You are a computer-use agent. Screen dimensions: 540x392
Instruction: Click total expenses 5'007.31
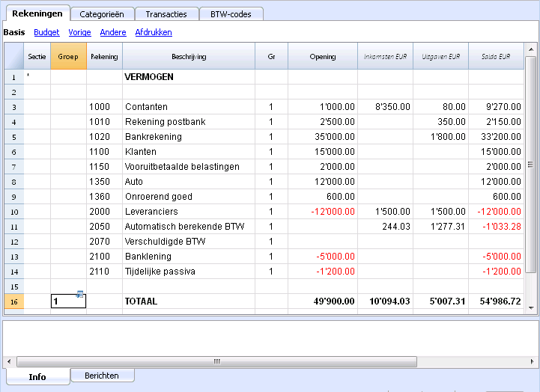tap(441, 301)
